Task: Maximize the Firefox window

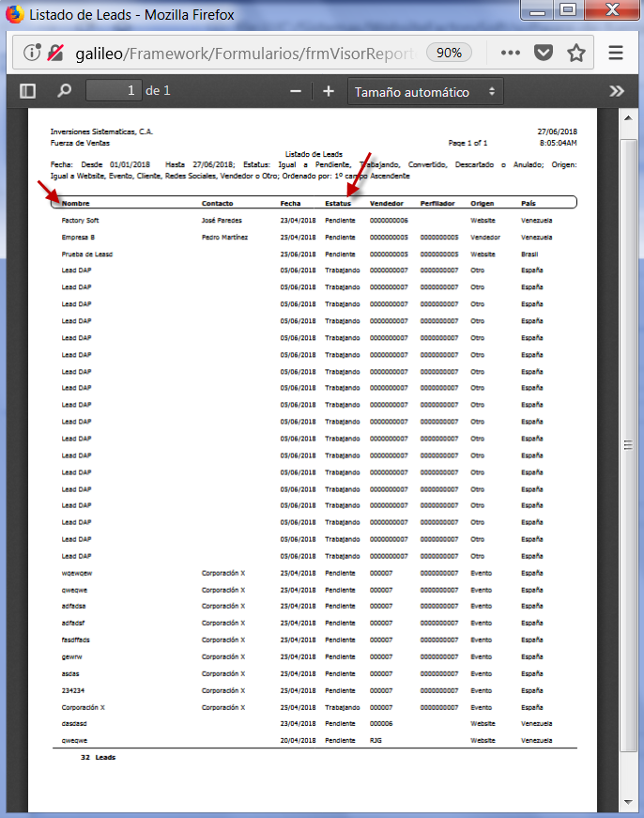Action: [x=568, y=10]
